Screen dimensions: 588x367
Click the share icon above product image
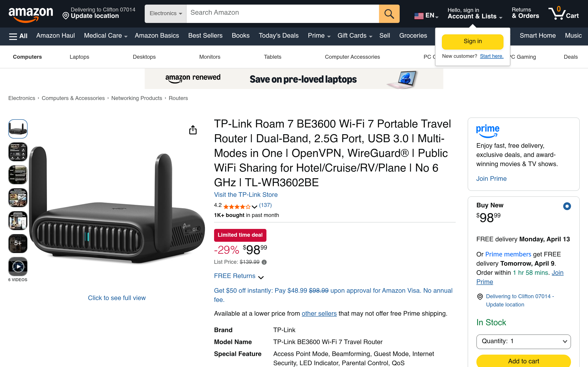(x=193, y=130)
